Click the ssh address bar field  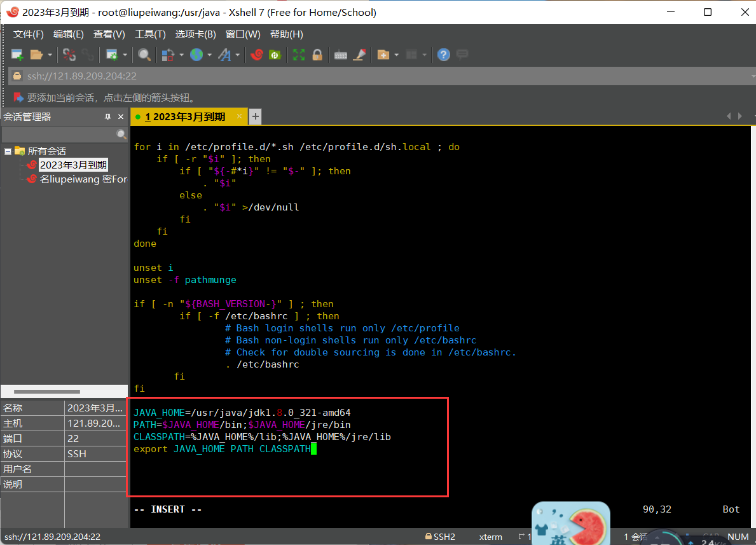pos(381,76)
